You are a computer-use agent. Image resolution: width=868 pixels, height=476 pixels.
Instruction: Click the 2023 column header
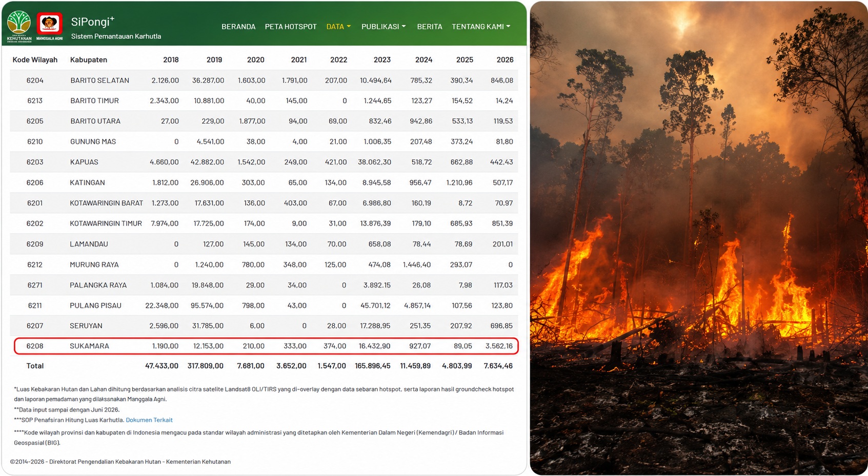coord(382,60)
